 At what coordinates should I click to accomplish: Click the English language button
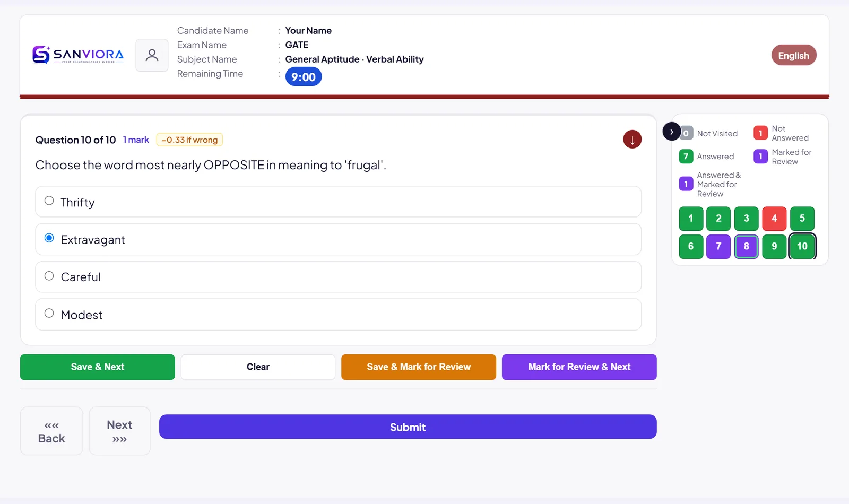(794, 55)
